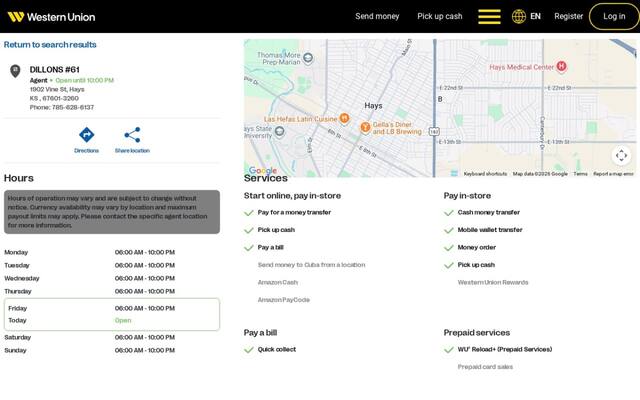Click the Amazon Cash service item
Image resolution: width=640 pixels, height=400 pixels.
[278, 282]
